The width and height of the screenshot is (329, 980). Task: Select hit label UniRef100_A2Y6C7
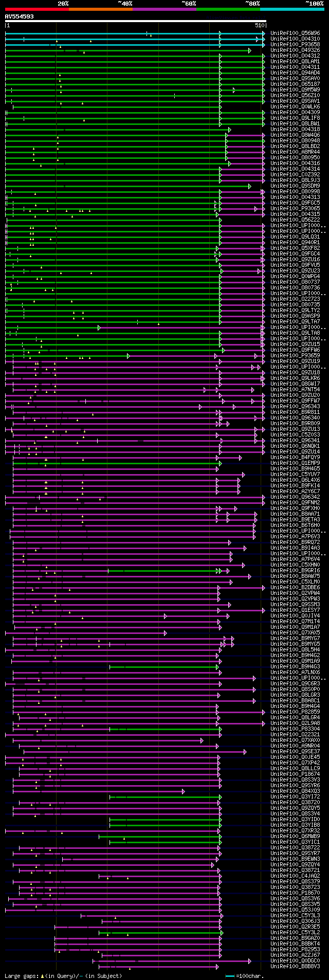point(295,491)
